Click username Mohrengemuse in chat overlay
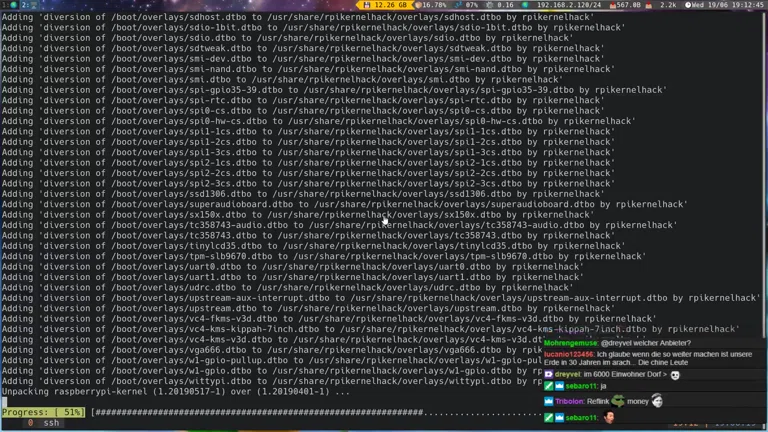Image resolution: width=768 pixels, height=432 pixels. pyautogui.click(x=571, y=343)
